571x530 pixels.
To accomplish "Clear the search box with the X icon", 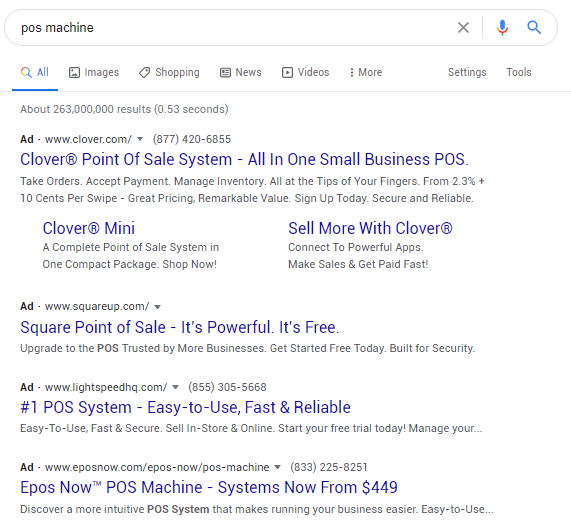I will click(x=463, y=28).
